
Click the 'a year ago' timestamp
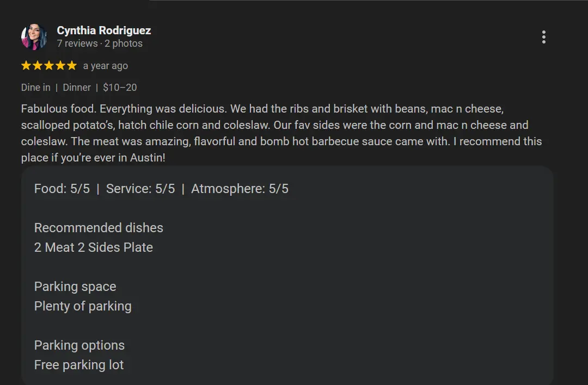[x=106, y=66]
